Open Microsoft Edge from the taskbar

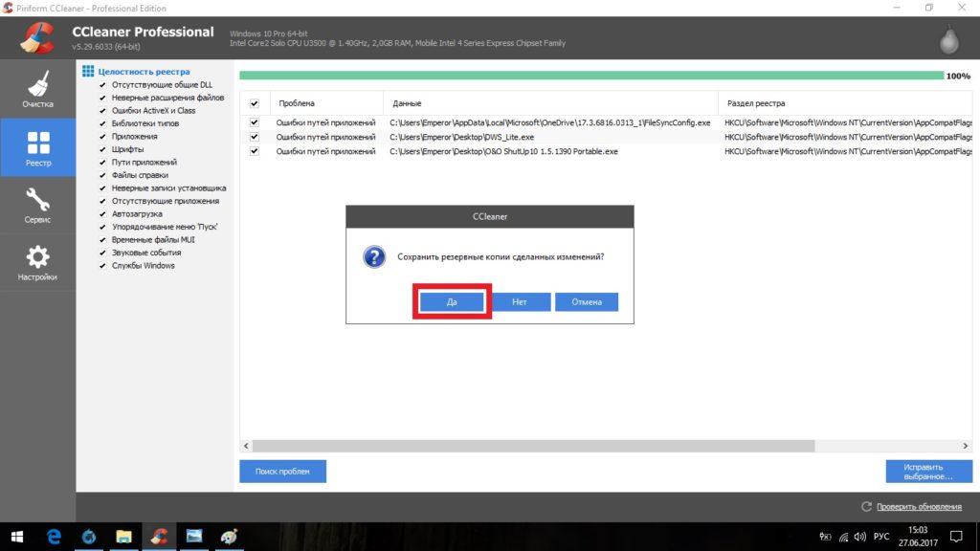54,536
